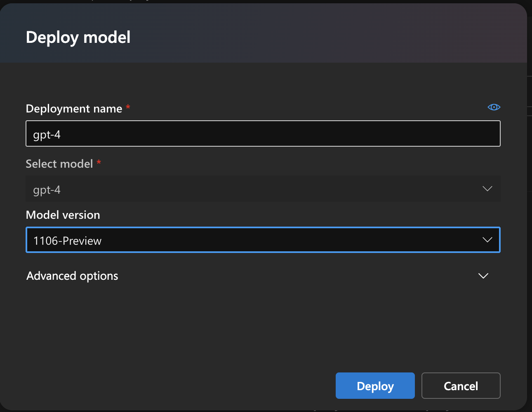The height and width of the screenshot is (412, 532).
Task: Expand the Advanced options section
Action: pyautogui.click(x=257, y=276)
